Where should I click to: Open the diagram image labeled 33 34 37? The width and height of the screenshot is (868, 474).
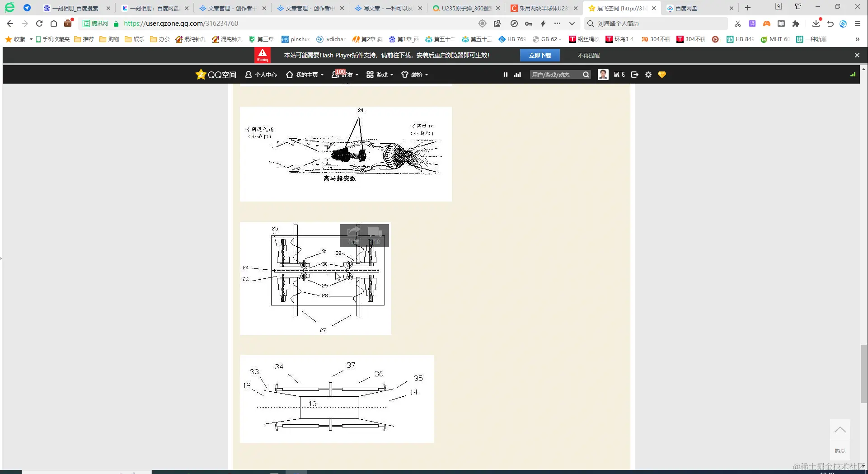tap(337, 399)
